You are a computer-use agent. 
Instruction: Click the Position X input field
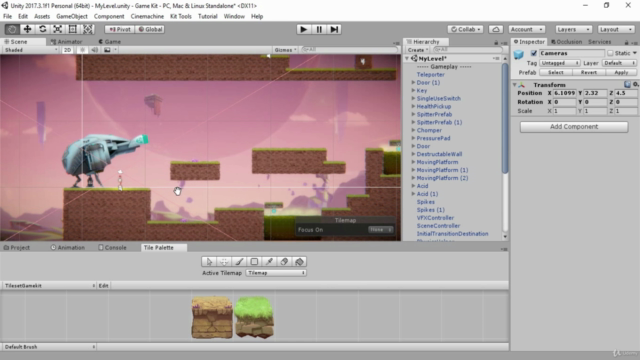[x=565, y=93]
